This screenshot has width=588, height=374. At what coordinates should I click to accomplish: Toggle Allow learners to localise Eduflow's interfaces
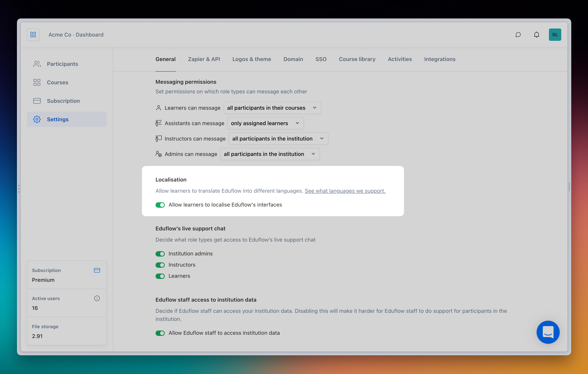pyautogui.click(x=160, y=205)
